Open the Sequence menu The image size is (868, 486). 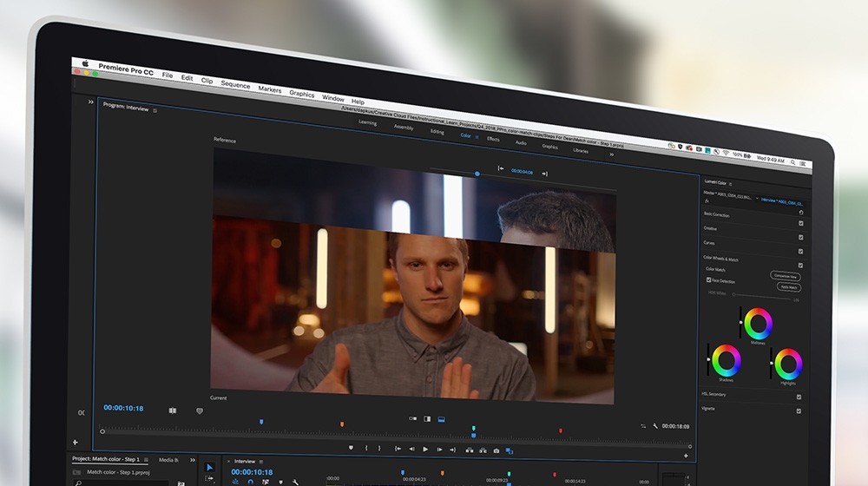click(235, 84)
